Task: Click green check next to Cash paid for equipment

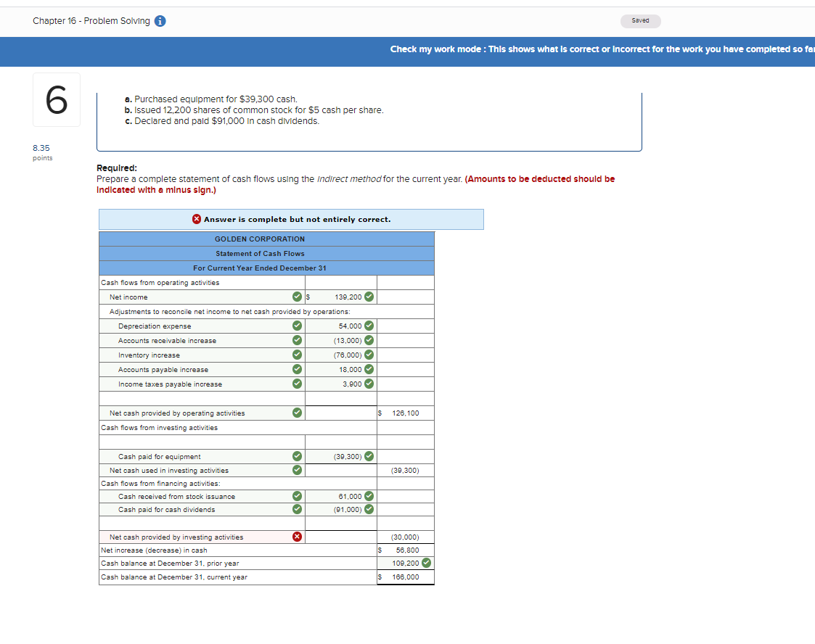Action: pos(297,456)
